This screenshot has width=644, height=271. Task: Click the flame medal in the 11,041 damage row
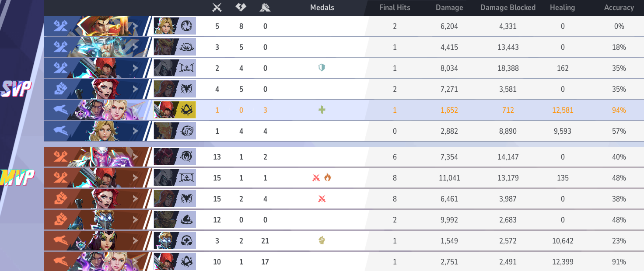(x=328, y=177)
